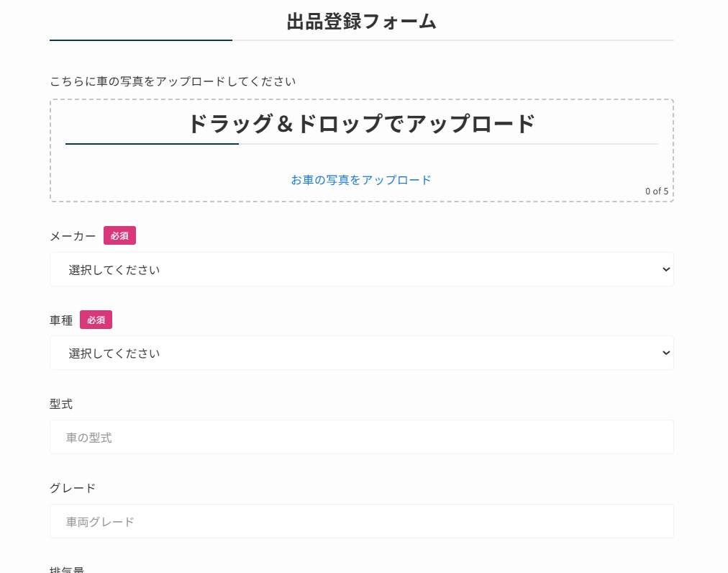The width and height of the screenshot is (728, 573).
Task: Focus the 車の型式 text field
Action: 361,437
